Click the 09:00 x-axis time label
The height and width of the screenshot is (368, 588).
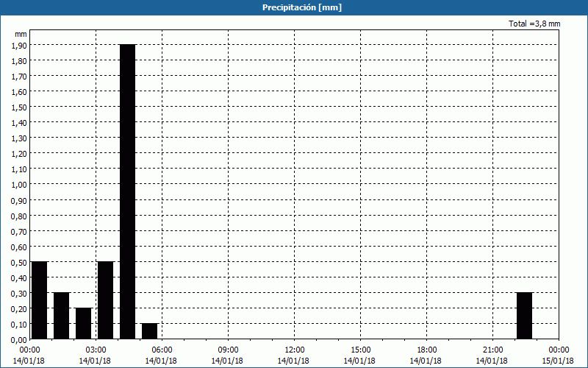click(x=228, y=350)
